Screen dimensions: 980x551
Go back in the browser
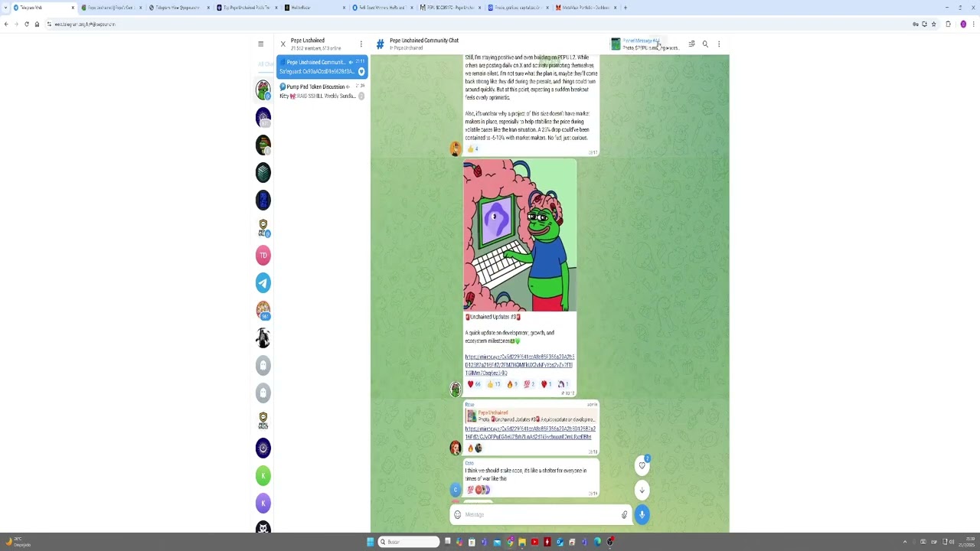6,24
